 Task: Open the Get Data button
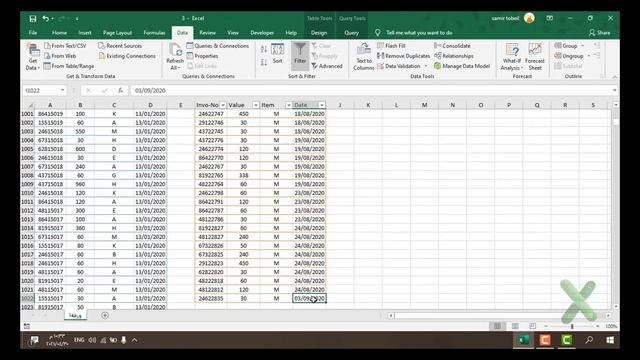point(33,57)
